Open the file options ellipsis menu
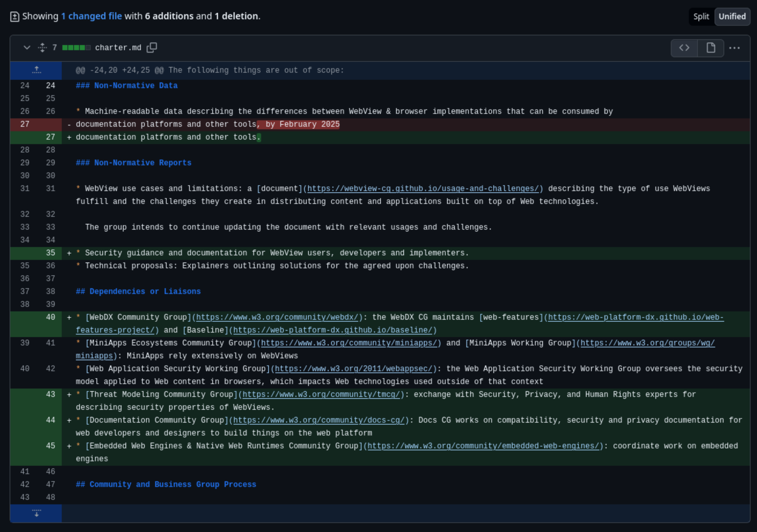757x532 pixels. 734,48
